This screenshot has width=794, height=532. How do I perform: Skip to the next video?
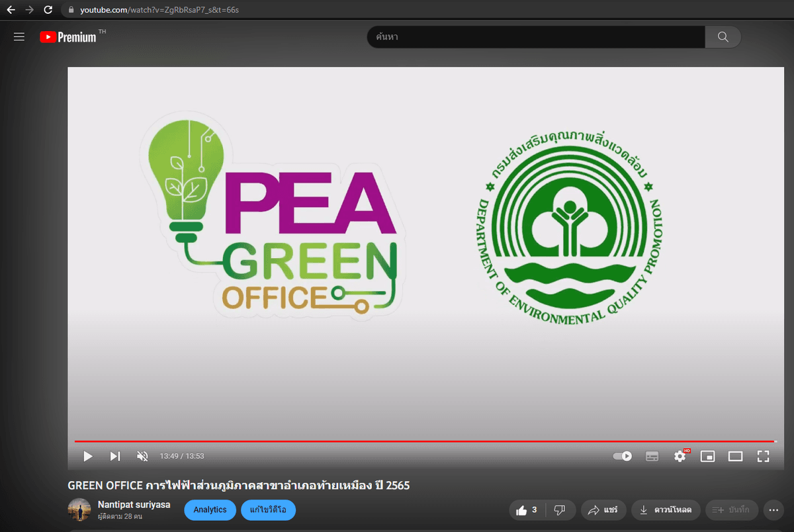tap(115, 456)
